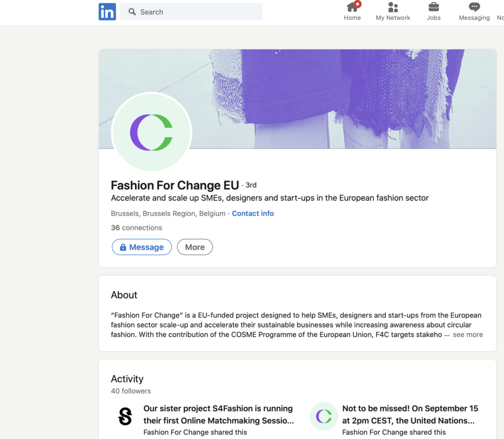
Task: Click the 3rd degree connection badge
Action: pos(251,185)
